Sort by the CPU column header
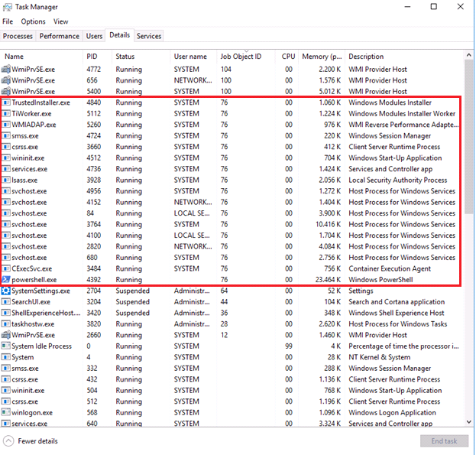476x455 pixels. (x=287, y=57)
